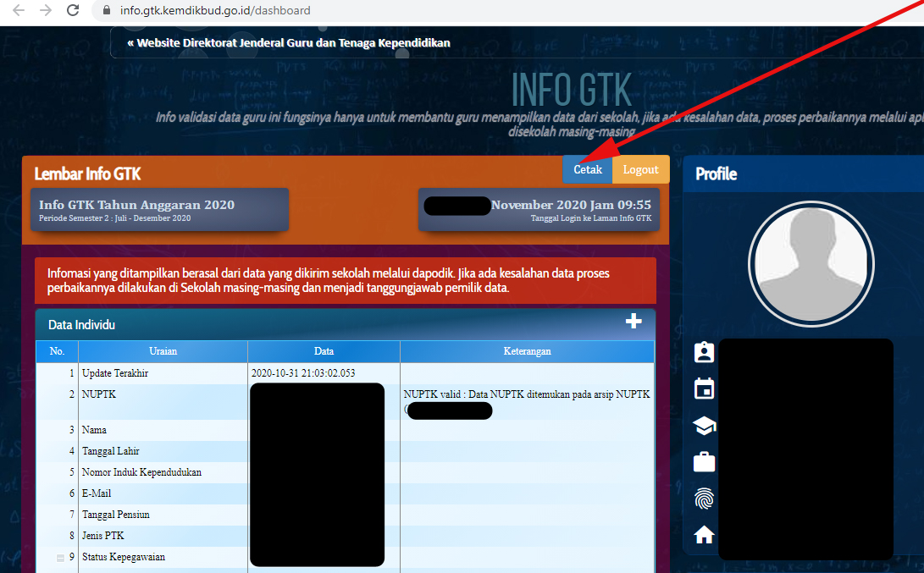This screenshot has width=924, height=573.
Task: Expand the Data Individu panel with the plus button
Action: [x=634, y=321]
